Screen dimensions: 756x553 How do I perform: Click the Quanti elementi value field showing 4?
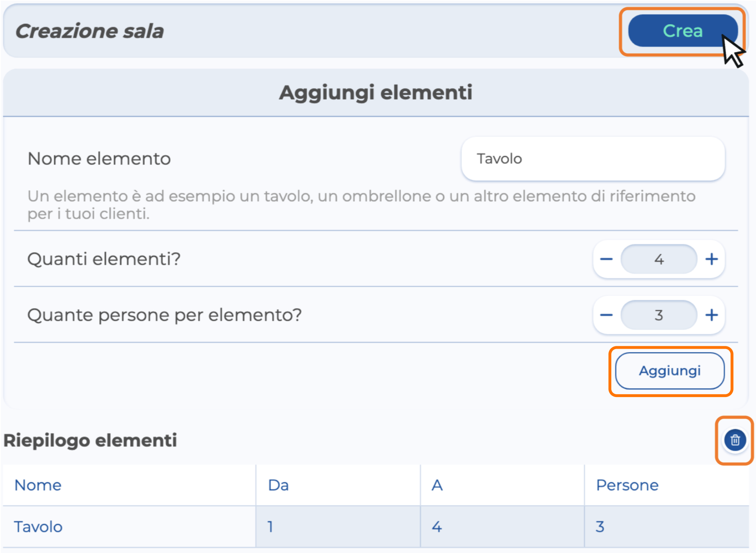pos(659,259)
